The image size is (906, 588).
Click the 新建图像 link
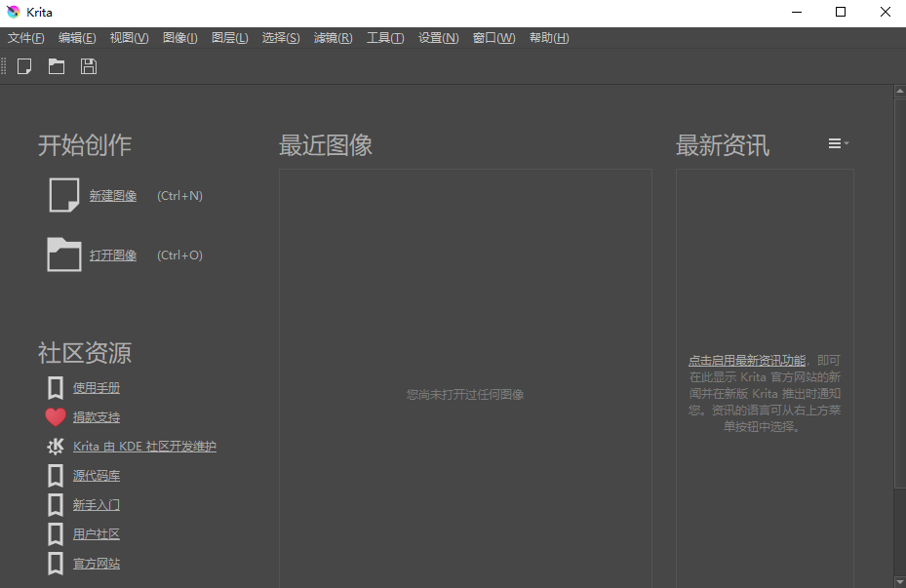[x=113, y=196]
